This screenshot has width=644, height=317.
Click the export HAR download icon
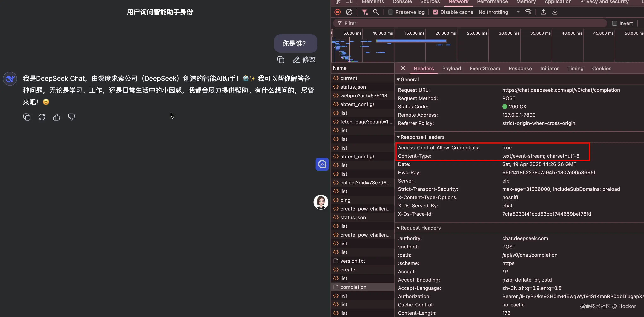[x=555, y=12]
